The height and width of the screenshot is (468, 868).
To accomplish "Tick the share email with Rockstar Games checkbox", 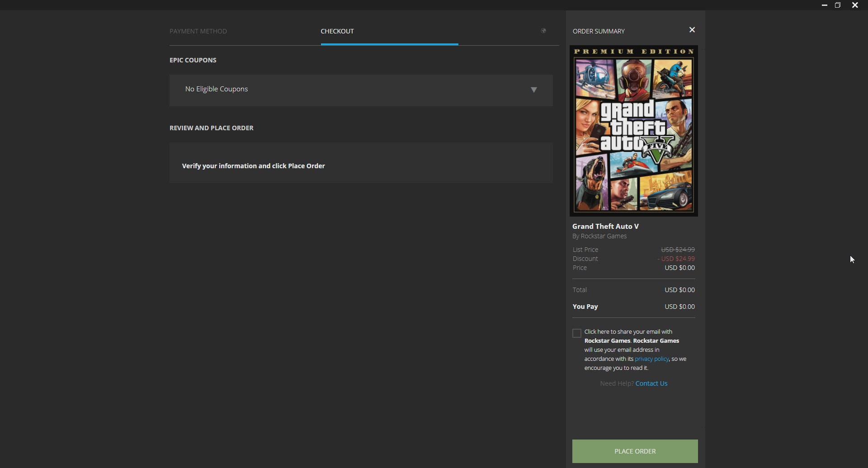I will [x=576, y=333].
